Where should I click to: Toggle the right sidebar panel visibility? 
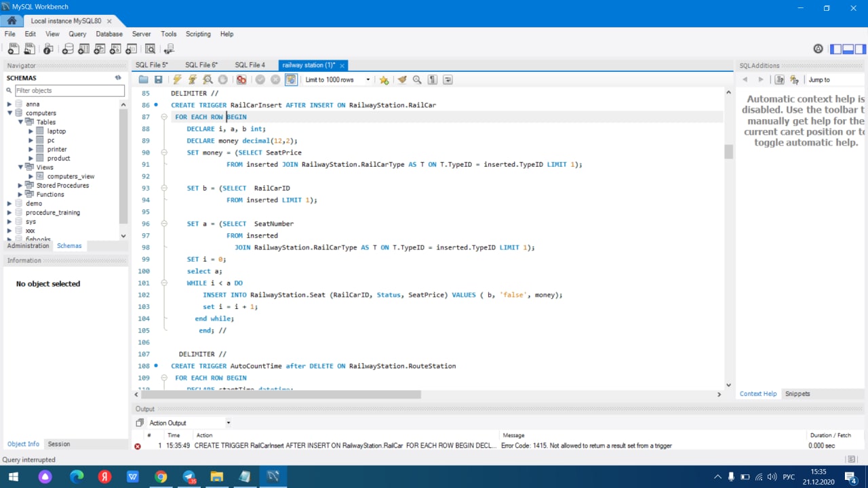point(861,49)
